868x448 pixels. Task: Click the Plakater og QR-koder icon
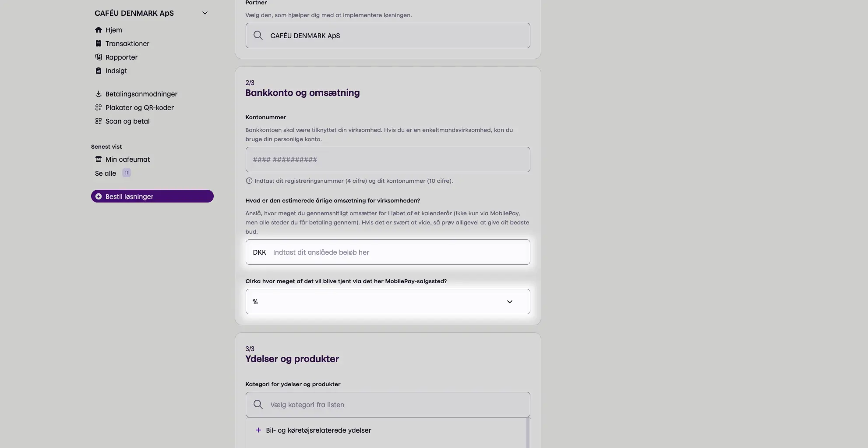click(x=99, y=107)
